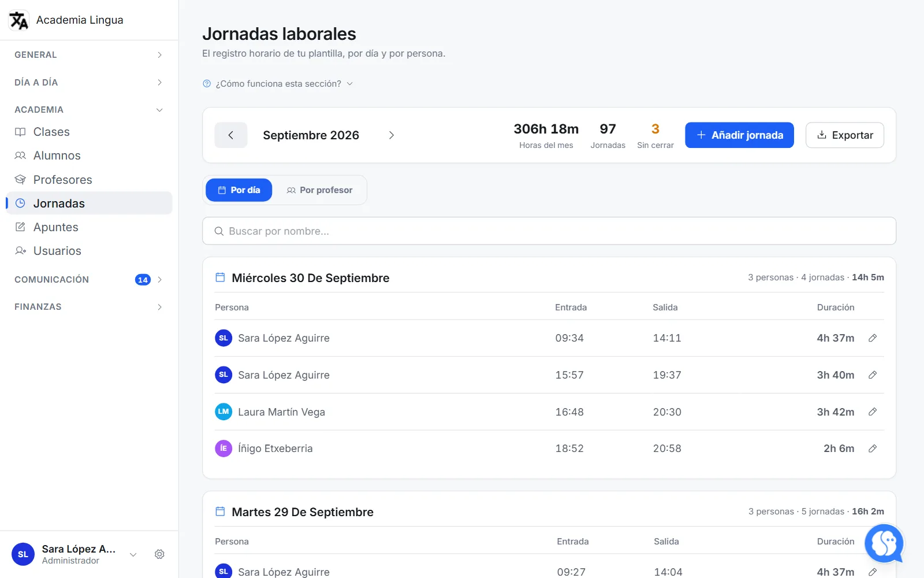Export the jornadas with Exportar
The image size is (924, 578).
(845, 135)
